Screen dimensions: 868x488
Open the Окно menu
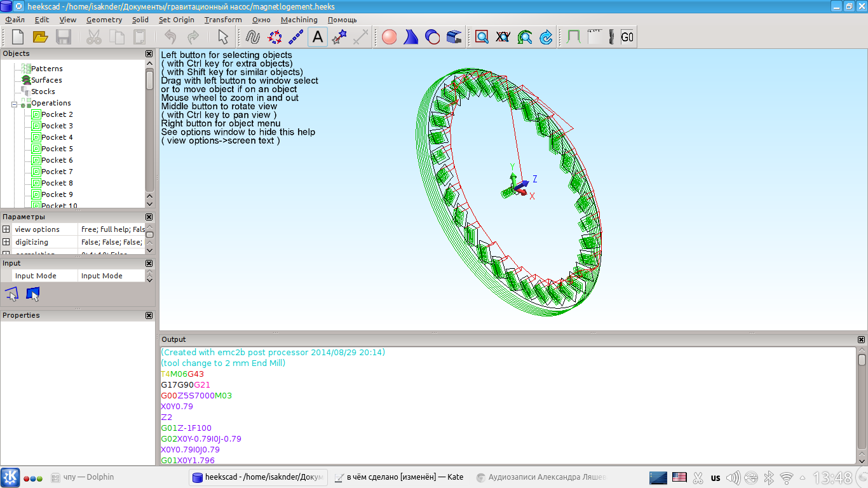click(x=261, y=20)
